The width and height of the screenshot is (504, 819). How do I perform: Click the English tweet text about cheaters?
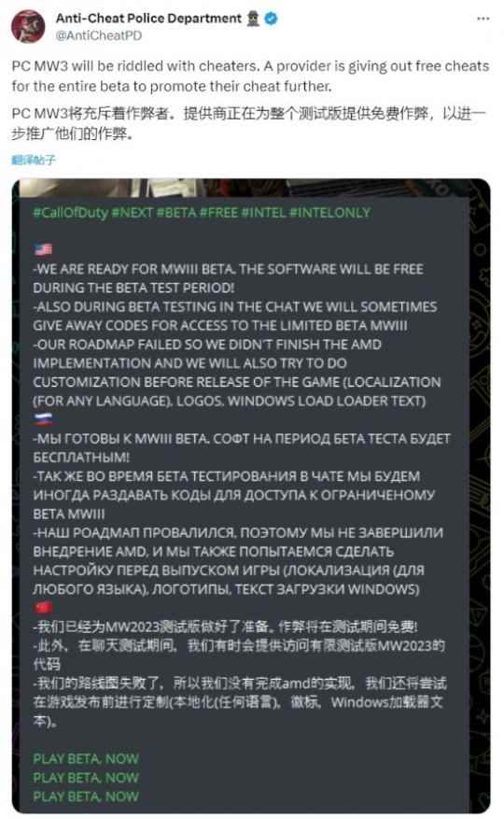click(250, 77)
